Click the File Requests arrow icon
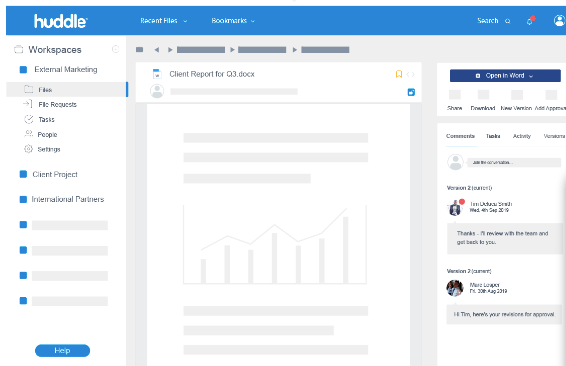The width and height of the screenshot is (566, 366). tap(27, 104)
